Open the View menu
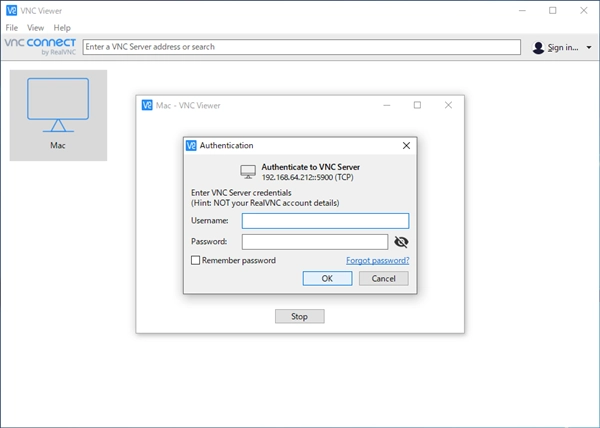 pos(35,28)
